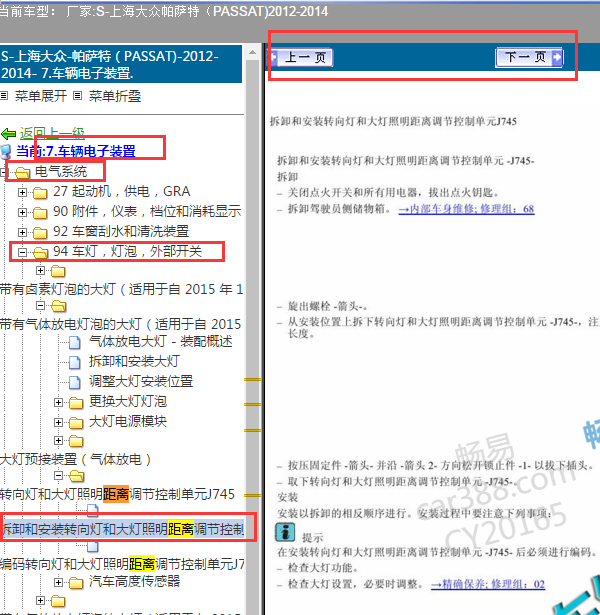600x615 pixels.
Task: Go to previous page with 上一页 button
Action: [x=301, y=57]
